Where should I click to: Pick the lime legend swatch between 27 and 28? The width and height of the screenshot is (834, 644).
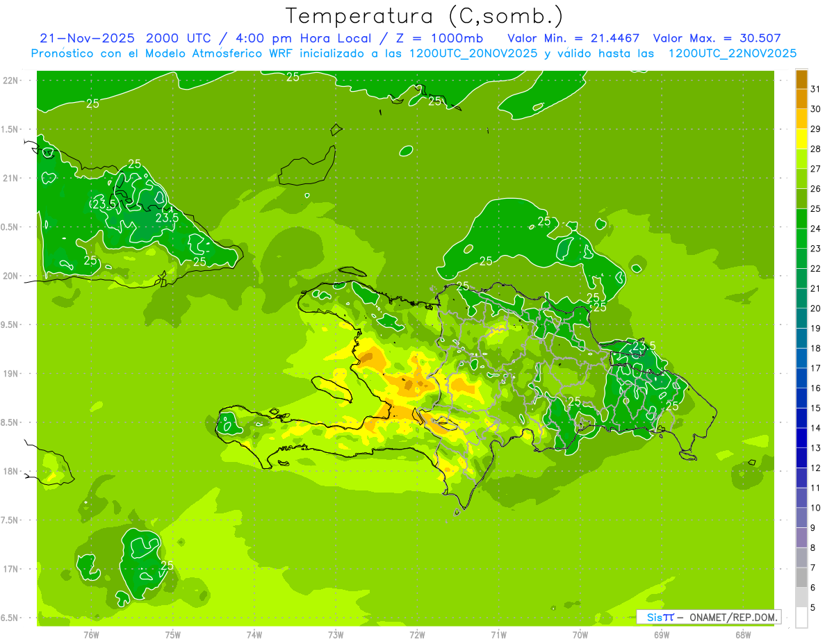tap(801, 159)
